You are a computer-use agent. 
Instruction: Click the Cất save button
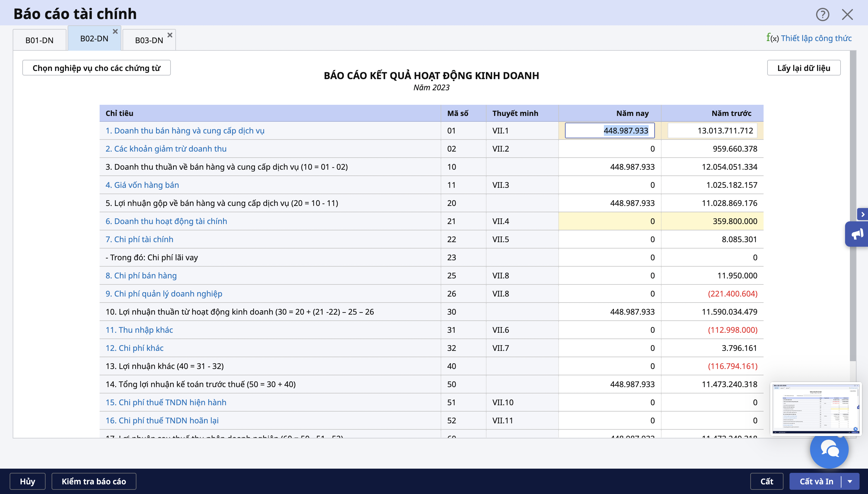[766, 481]
